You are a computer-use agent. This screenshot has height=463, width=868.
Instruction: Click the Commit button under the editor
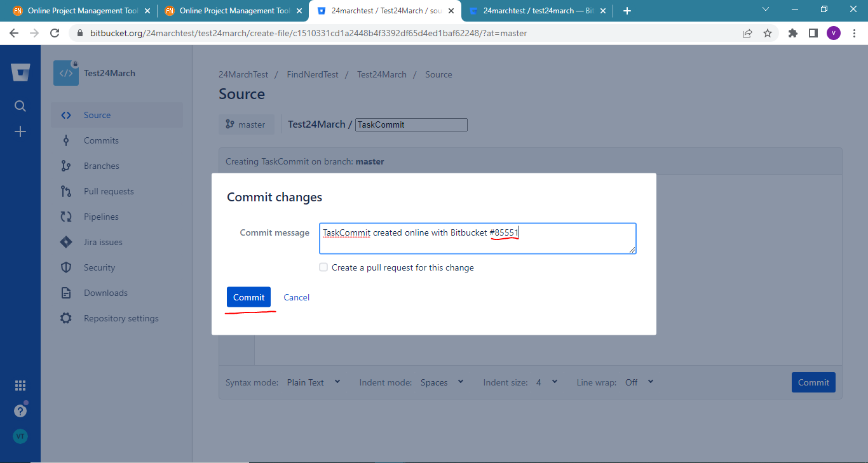(x=813, y=382)
